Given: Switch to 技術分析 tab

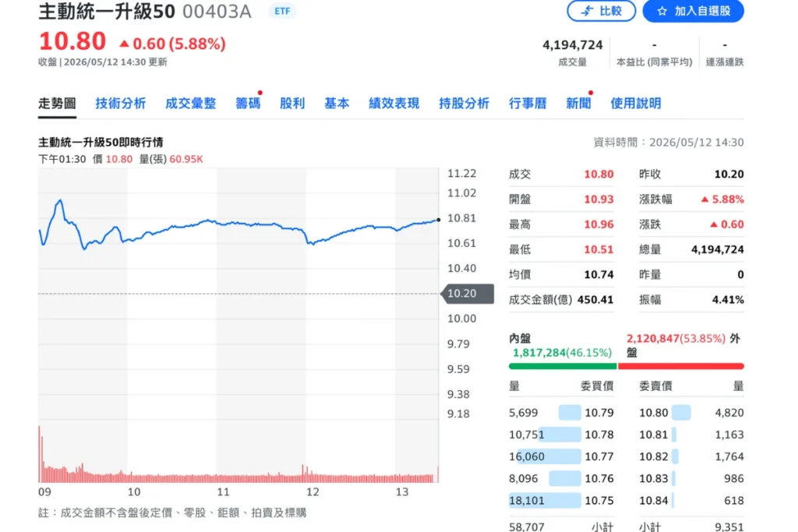Looking at the screenshot, I should 121,104.
